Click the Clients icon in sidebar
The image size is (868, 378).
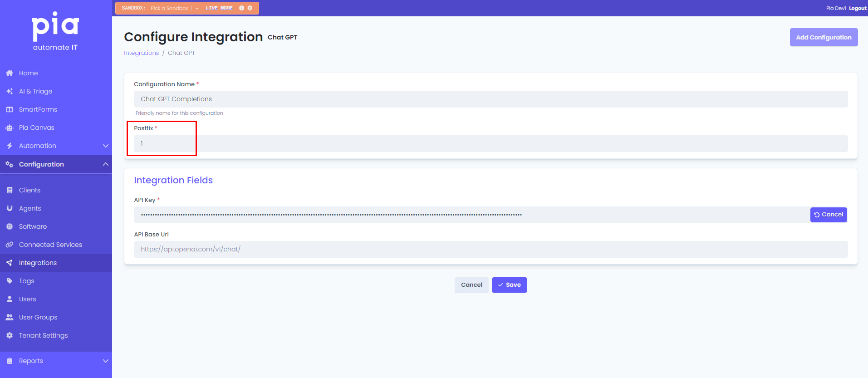[x=10, y=190]
